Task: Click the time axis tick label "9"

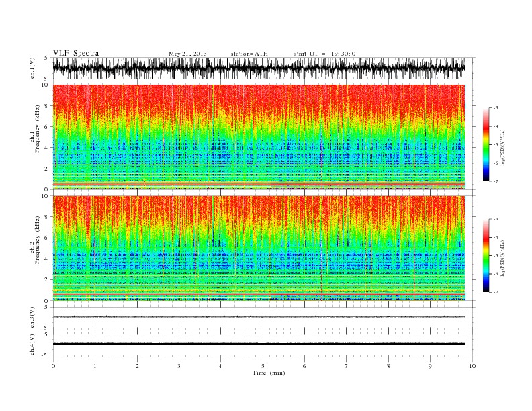Action: 430,366
